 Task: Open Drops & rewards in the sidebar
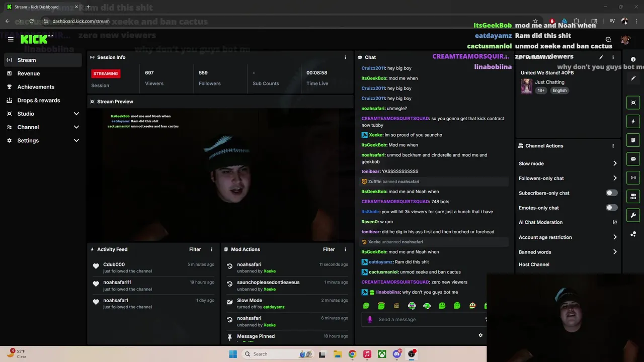[43, 100]
